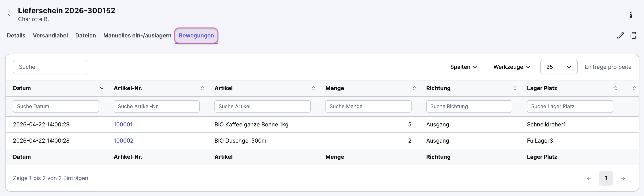Open article number 100002 link

tap(123, 141)
